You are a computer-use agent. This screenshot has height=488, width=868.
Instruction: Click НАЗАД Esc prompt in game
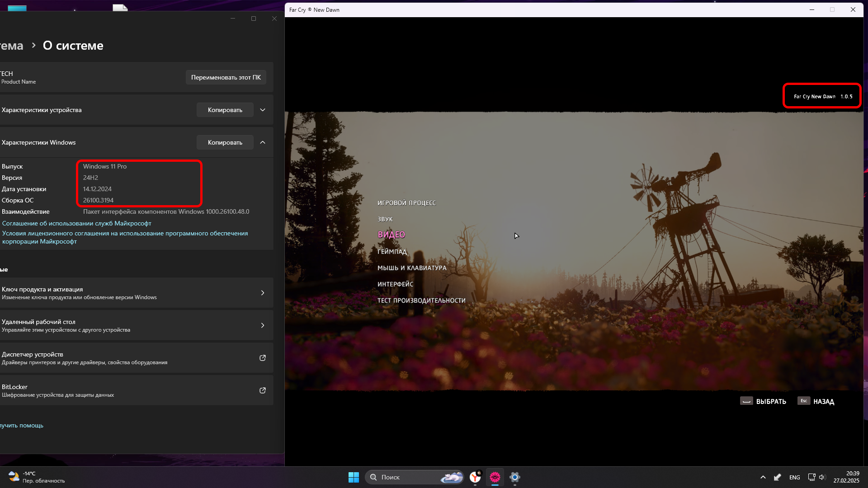[816, 401]
